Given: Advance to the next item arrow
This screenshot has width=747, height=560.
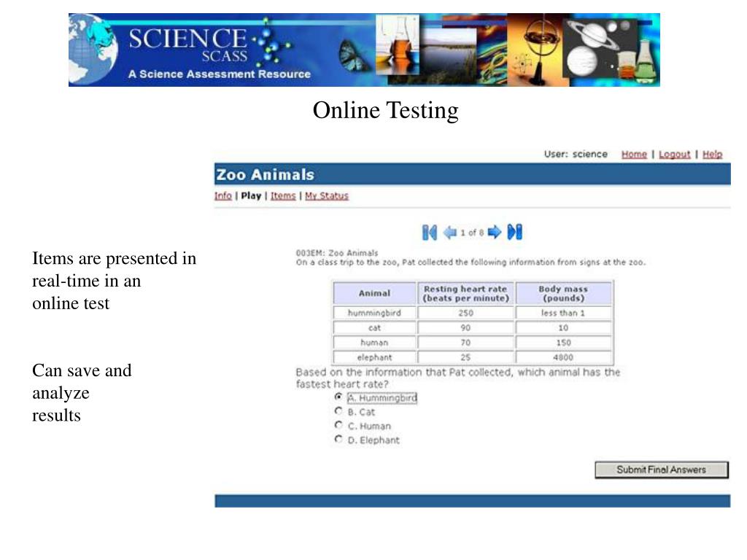Looking at the screenshot, I should coord(495,232).
